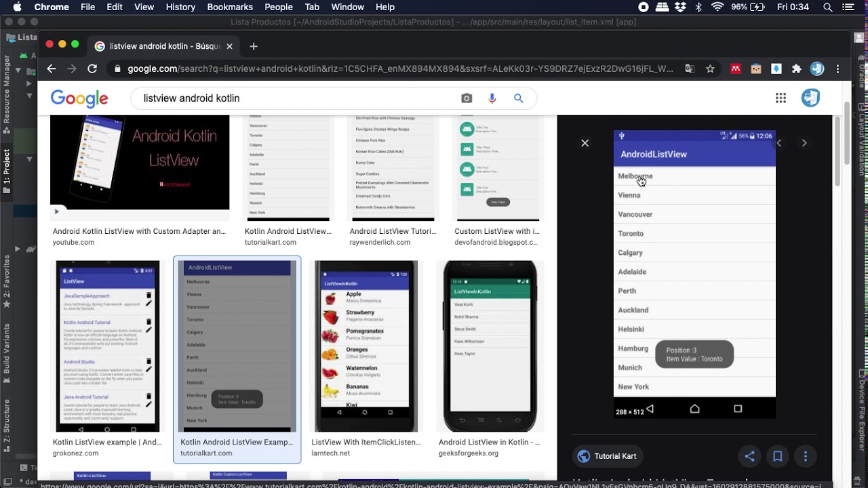Bookmark this page with the star icon
This screenshot has width=868, height=488.
(x=710, y=68)
